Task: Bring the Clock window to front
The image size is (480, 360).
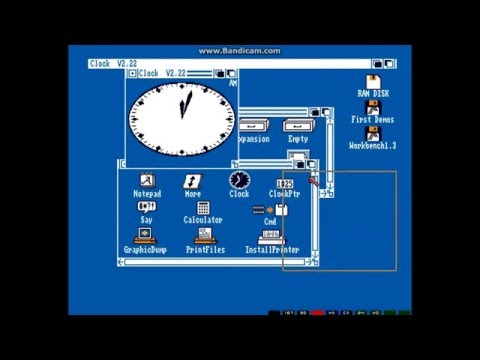Action: [231, 73]
